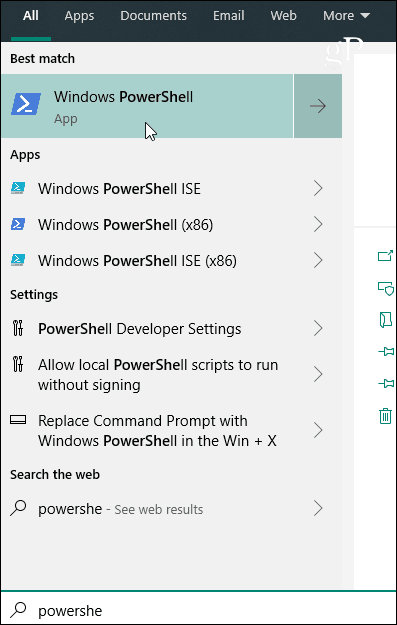Screen dimensions: 397x625
Task: Expand chevron next to Windows PowerShell ISE
Action: (x=318, y=188)
